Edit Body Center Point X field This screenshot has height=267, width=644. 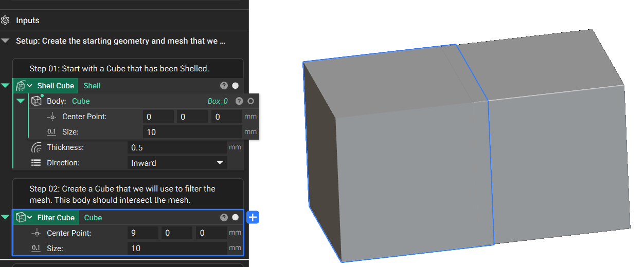click(x=158, y=117)
